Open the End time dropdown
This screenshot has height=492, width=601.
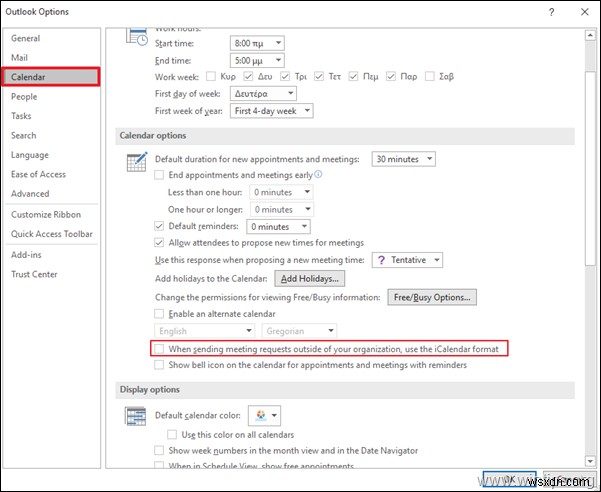click(x=257, y=60)
